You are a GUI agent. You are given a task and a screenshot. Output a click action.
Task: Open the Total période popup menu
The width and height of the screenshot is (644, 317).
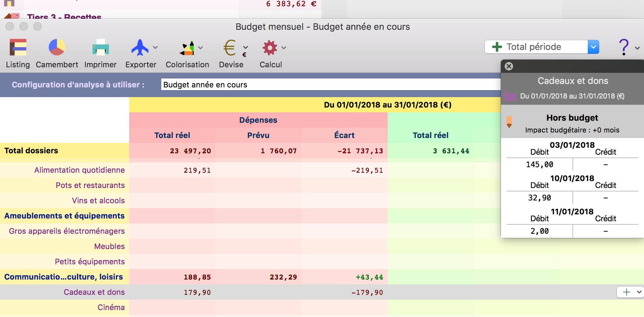542,47
